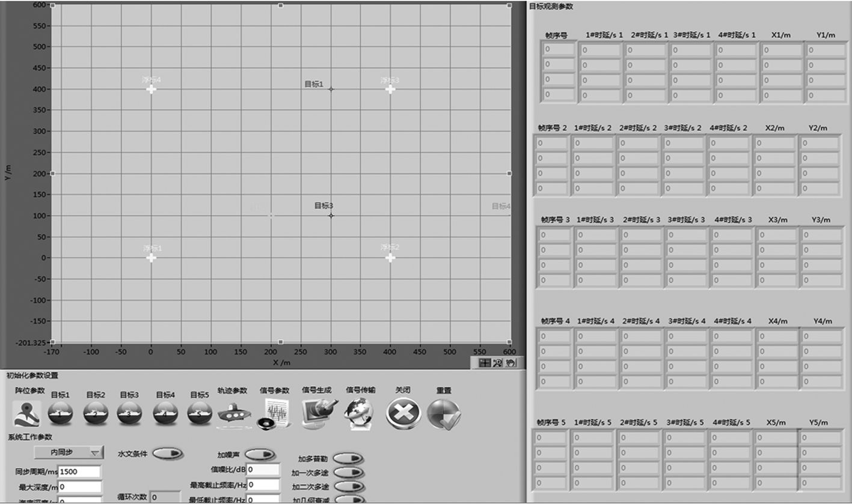Click the 同步周期/ms input field

[x=79, y=472]
